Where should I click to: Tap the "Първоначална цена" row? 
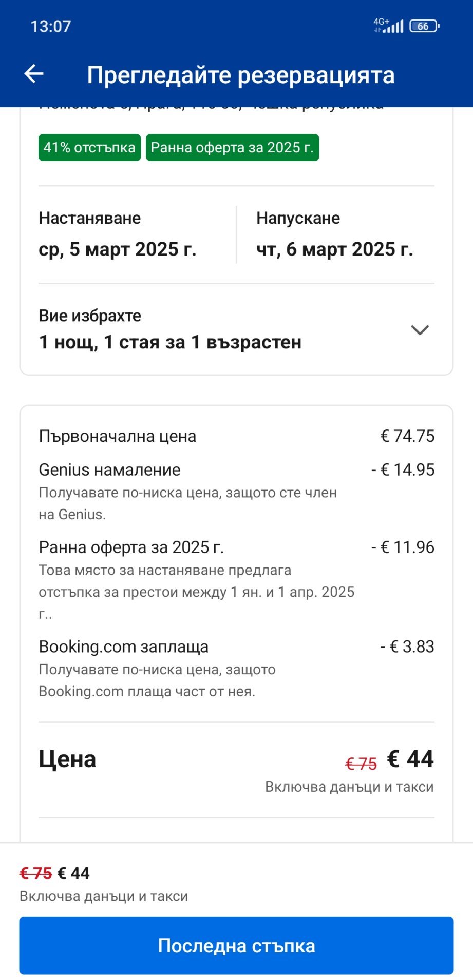[118, 436]
